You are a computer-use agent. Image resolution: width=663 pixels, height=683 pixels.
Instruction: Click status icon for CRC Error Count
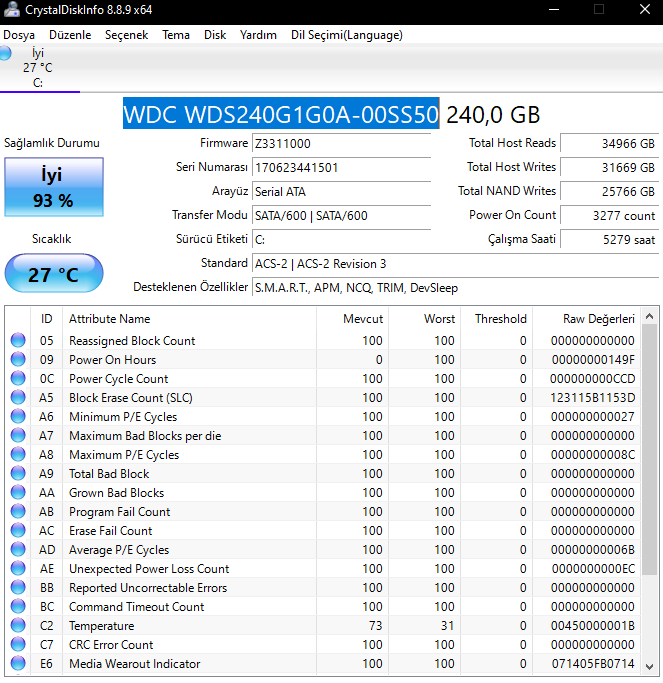coord(18,645)
